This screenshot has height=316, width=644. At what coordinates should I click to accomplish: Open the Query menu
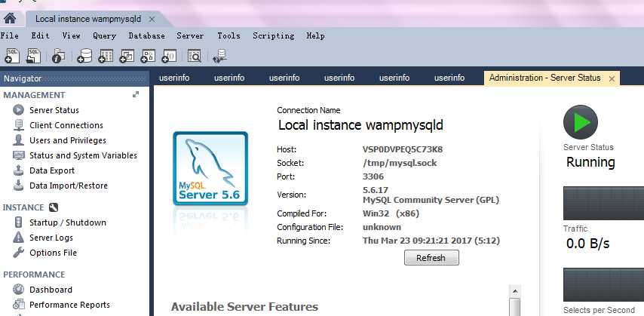[x=104, y=36]
